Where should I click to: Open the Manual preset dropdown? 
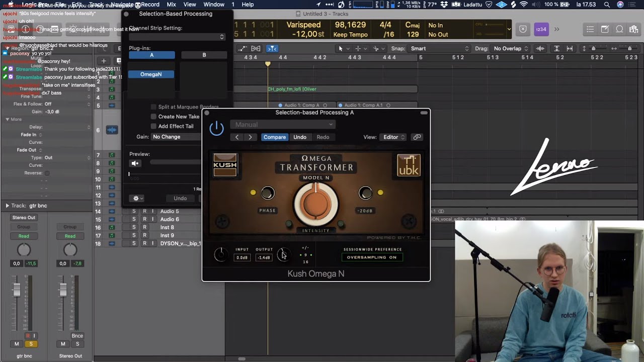click(283, 124)
